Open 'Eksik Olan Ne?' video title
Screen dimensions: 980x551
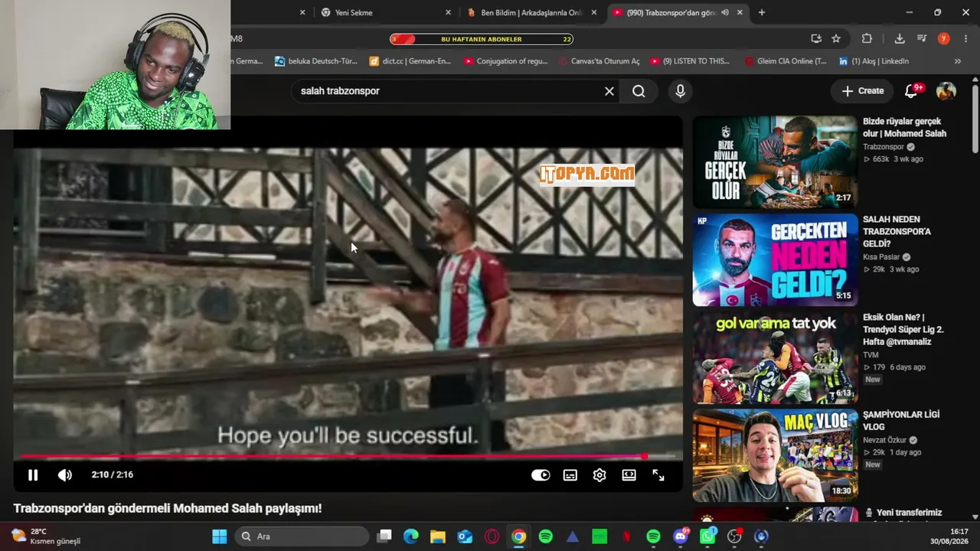click(x=903, y=330)
